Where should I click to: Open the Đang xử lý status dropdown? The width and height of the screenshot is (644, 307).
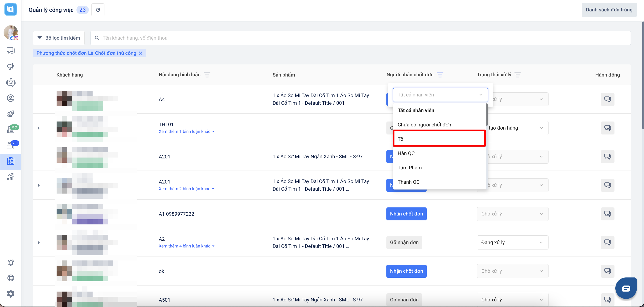coord(512,243)
